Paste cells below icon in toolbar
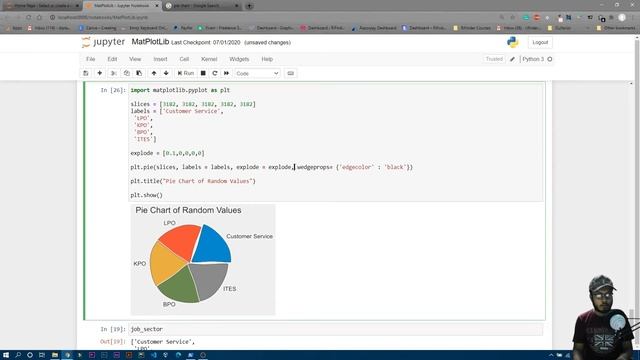Viewport: 640px width, 360px height. click(139, 73)
